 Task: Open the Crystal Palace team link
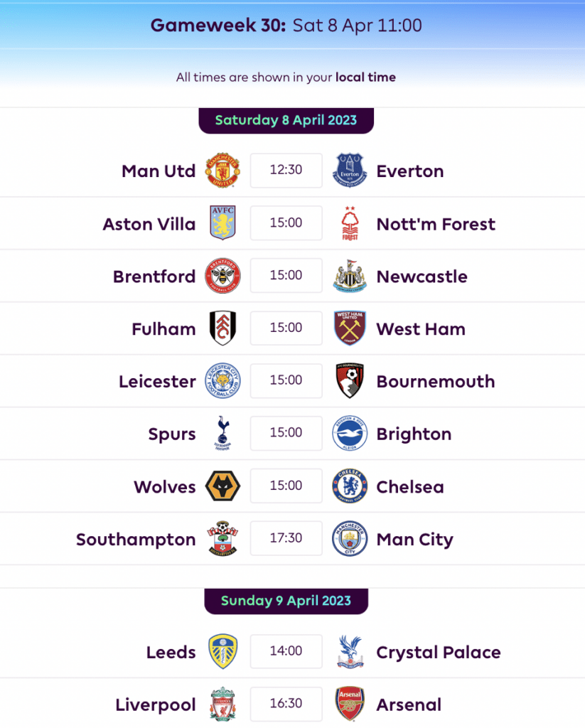click(x=439, y=653)
